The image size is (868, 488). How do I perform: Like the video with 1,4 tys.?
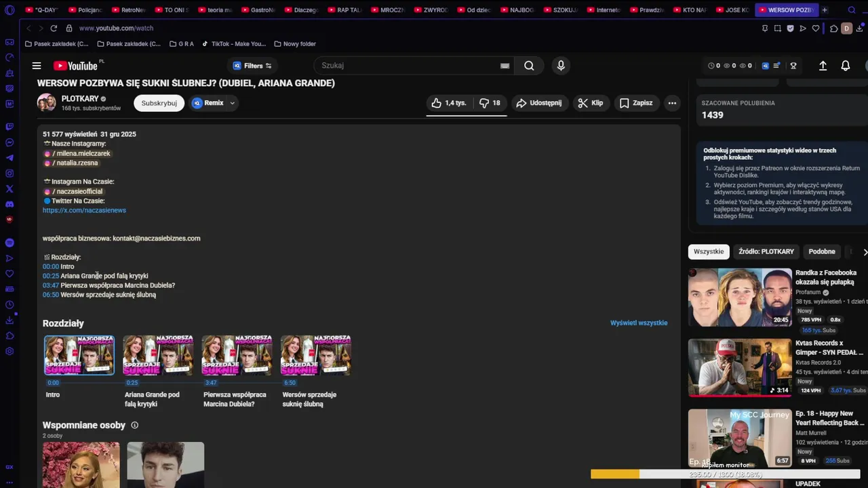click(x=449, y=103)
